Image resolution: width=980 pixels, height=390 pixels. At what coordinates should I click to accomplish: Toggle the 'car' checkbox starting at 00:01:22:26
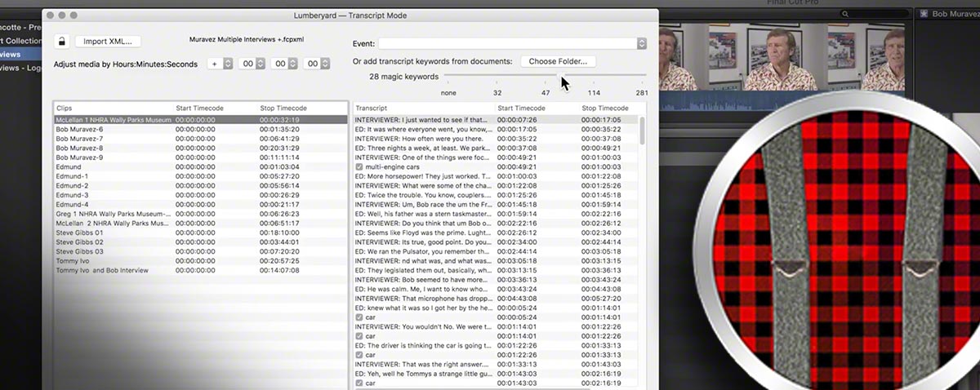(359, 354)
